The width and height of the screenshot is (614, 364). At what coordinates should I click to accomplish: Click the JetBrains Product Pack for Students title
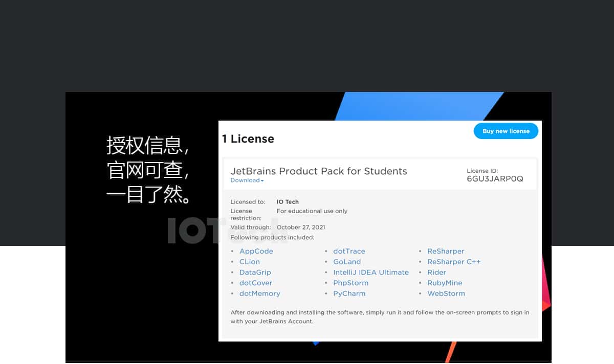[x=319, y=171]
